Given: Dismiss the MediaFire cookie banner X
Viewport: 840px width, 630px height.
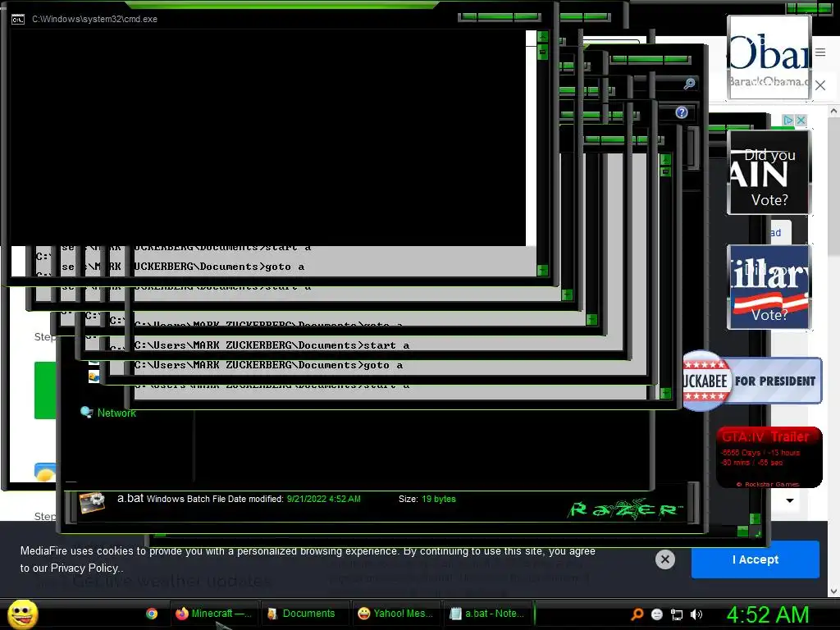Looking at the screenshot, I should [x=664, y=559].
